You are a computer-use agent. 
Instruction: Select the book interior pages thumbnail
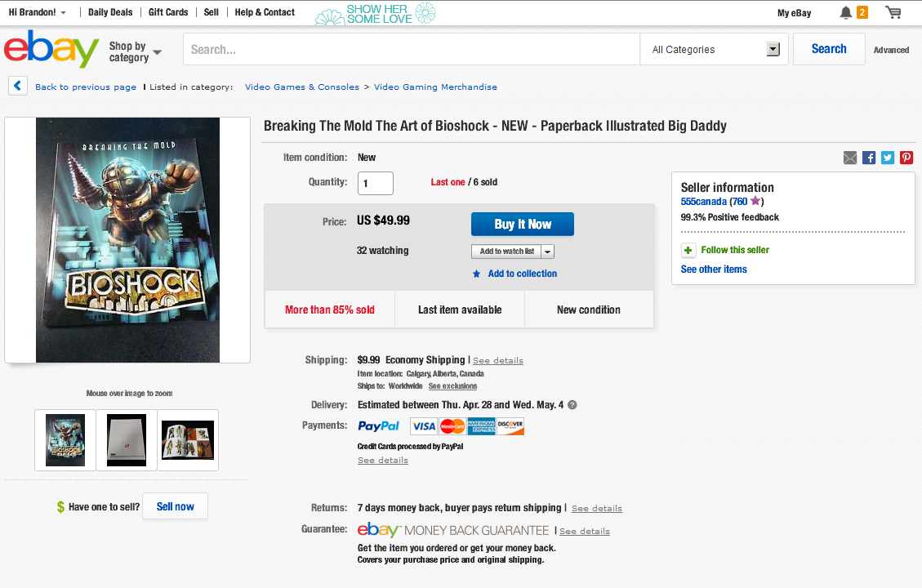pos(188,440)
